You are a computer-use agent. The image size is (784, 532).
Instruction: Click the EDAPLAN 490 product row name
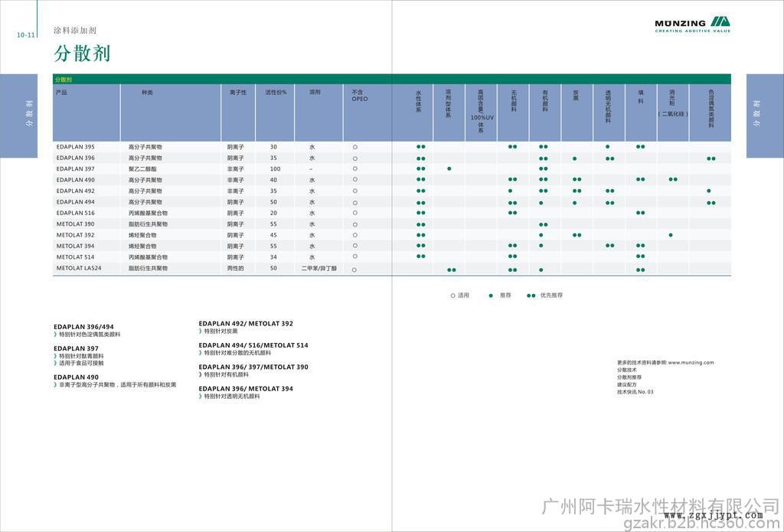(76, 180)
